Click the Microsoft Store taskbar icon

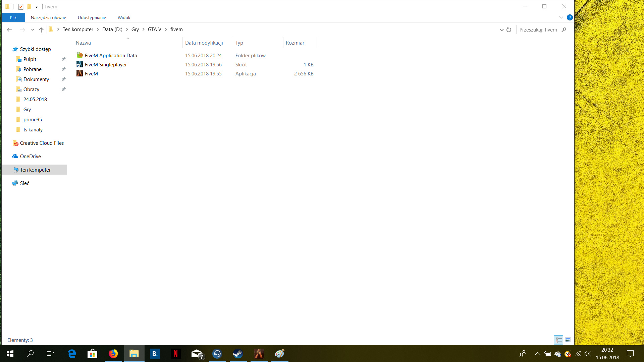coord(92,354)
